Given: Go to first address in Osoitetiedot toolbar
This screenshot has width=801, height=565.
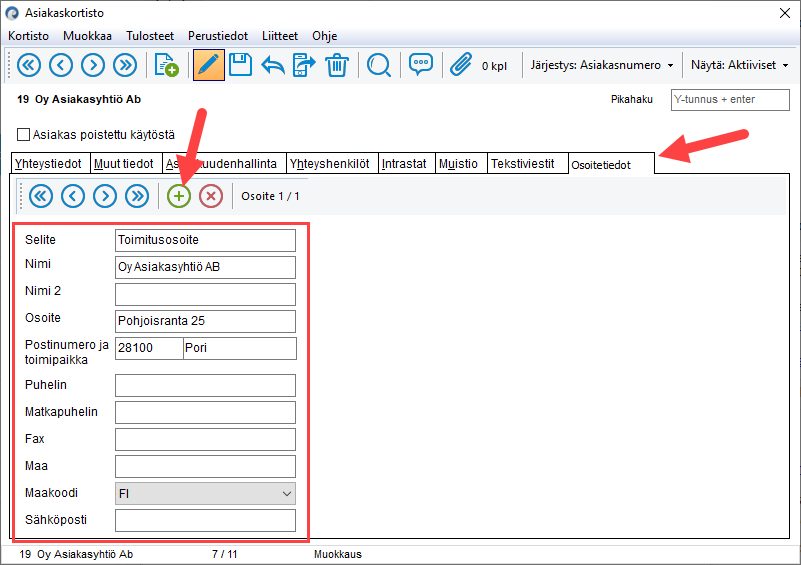Looking at the screenshot, I should point(41,196).
